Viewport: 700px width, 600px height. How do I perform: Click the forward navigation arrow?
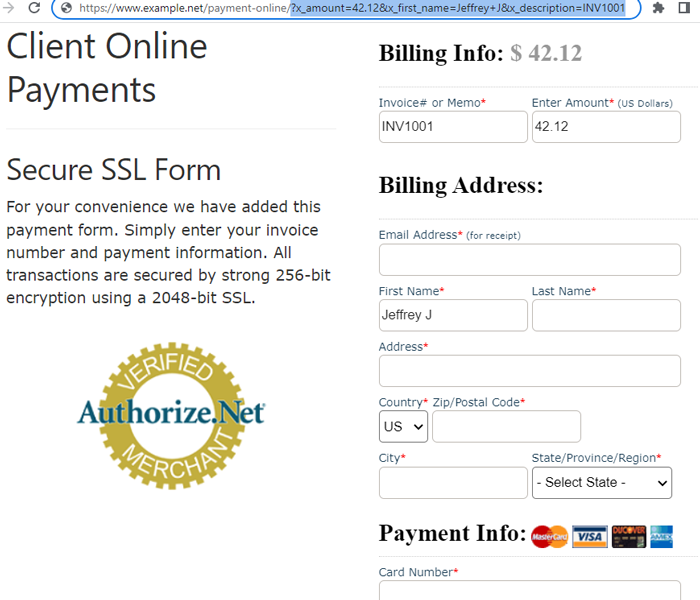coord(8,8)
